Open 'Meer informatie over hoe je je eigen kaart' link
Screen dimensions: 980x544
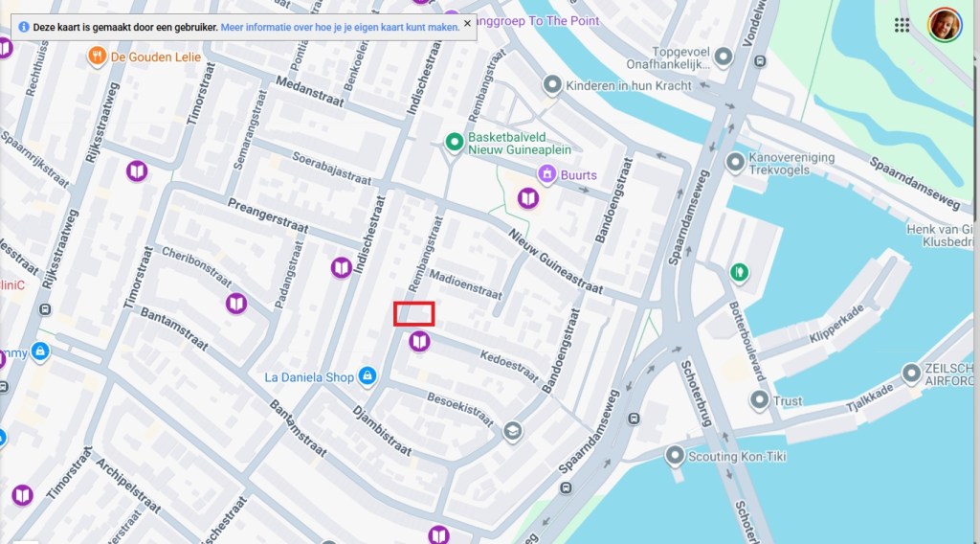point(340,28)
